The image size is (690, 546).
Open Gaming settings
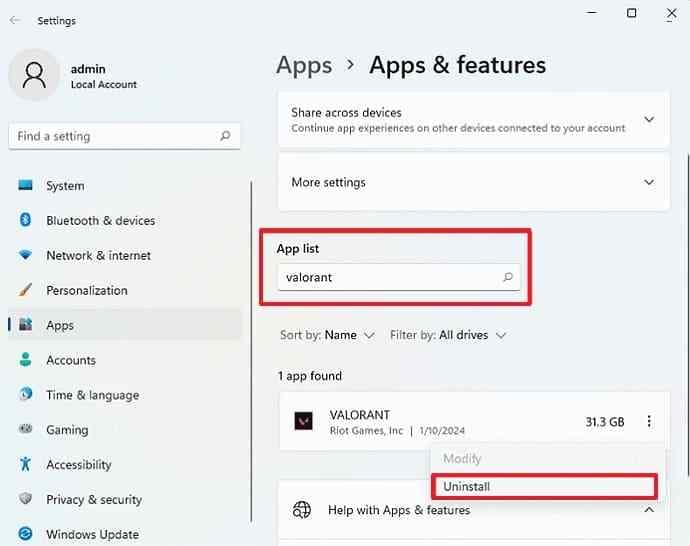click(x=67, y=430)
